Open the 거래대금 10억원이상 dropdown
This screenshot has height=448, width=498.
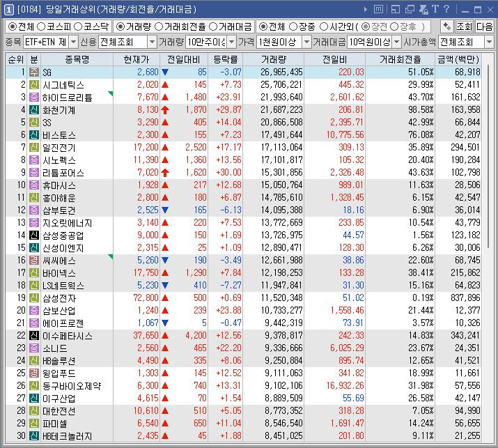point(397,42)
